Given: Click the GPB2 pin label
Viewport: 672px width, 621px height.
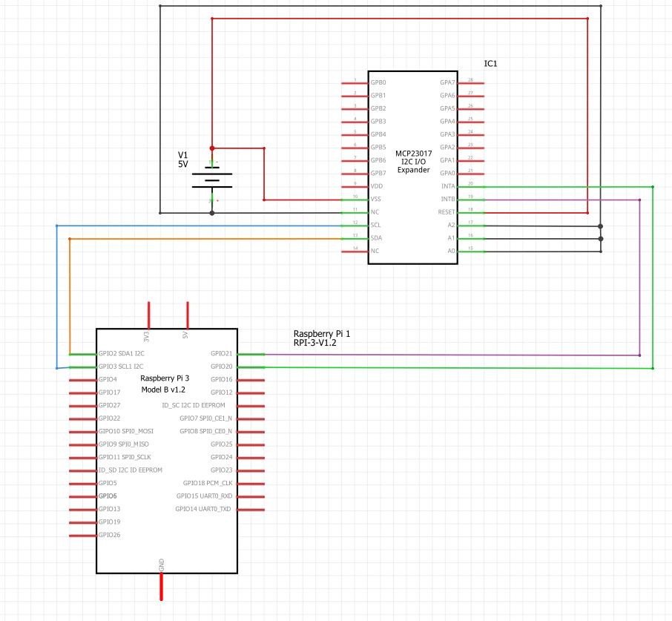Looking at the screenshot, I should click(x=378, y=108).
